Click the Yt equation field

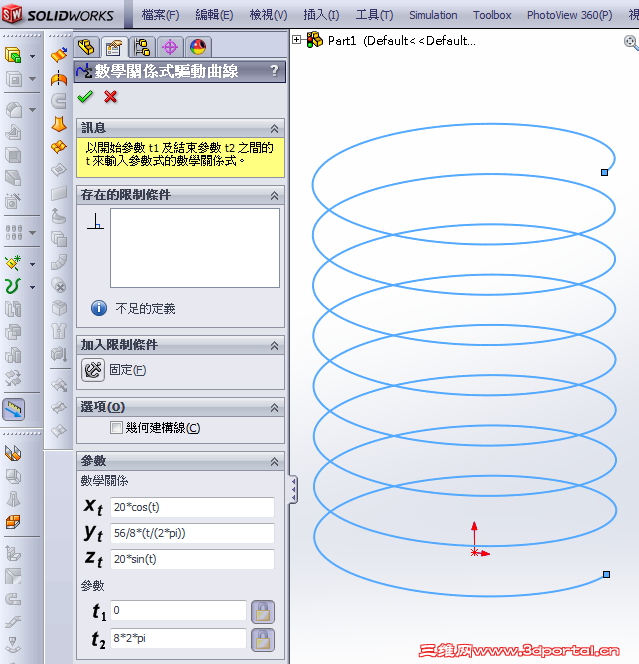tap(193, 533)
